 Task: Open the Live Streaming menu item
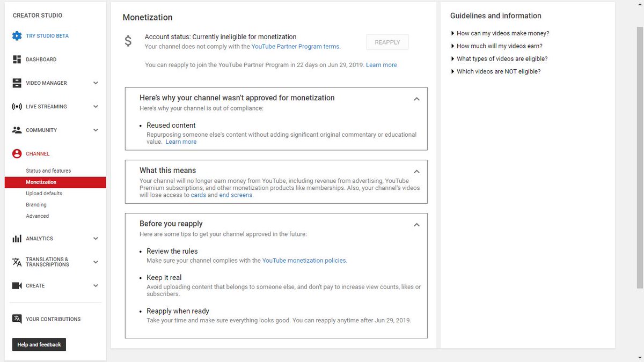click(46, 107)
